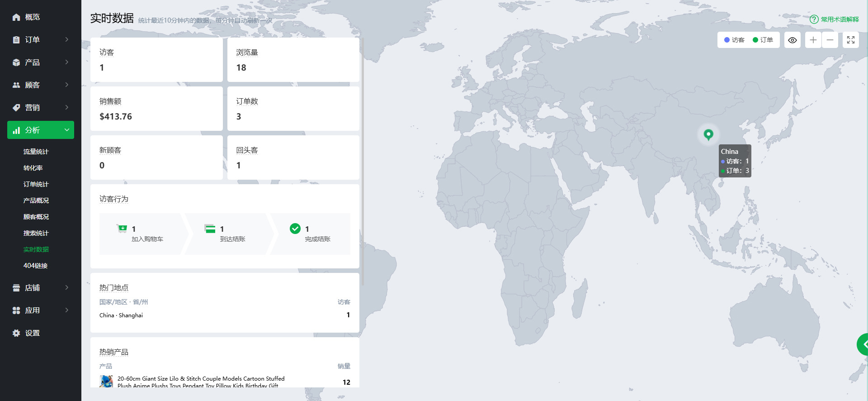The height and width of the screenshot is (401, 868).
Task: Toggle map visibility eye icon
Action: [x=793, y=40]
